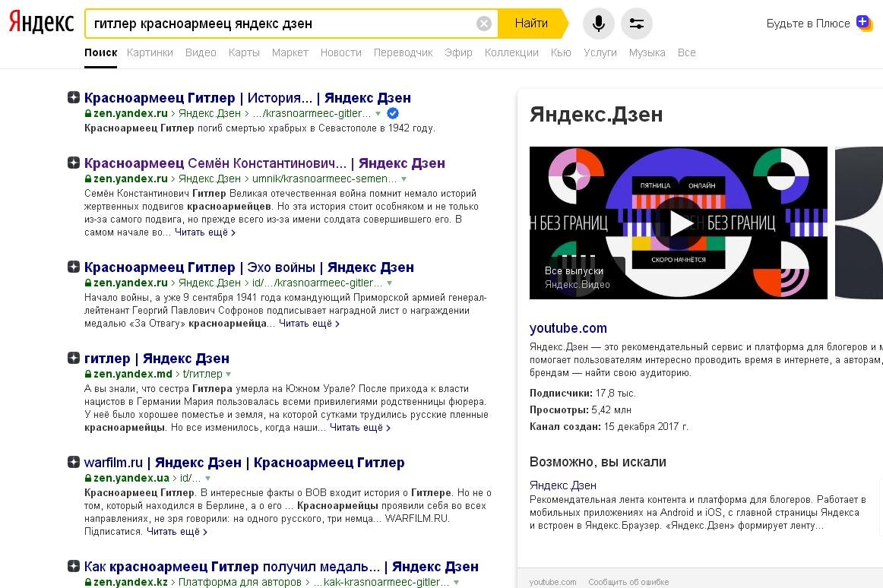Click partially visible second thumbnail in panel

[x=859, y=223]
